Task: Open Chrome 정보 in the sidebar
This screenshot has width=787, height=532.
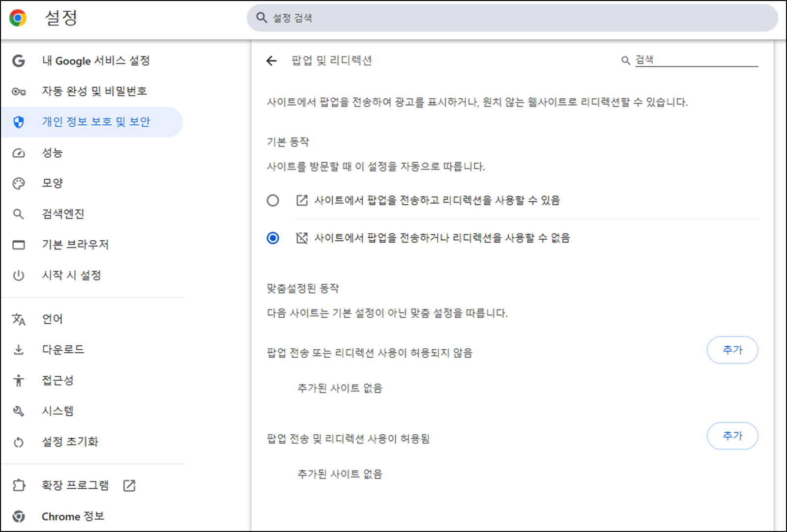Action: click(x=73, y=516)
